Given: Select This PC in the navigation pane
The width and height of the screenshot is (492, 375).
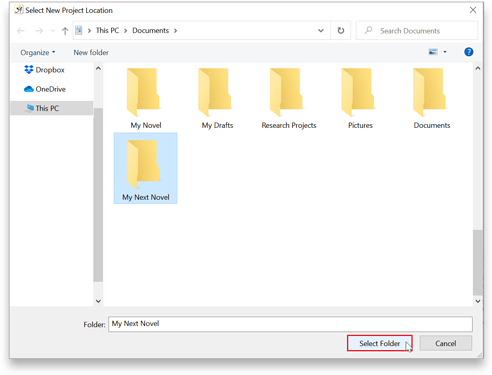Looking at the screenshot, I should (52, 108).
